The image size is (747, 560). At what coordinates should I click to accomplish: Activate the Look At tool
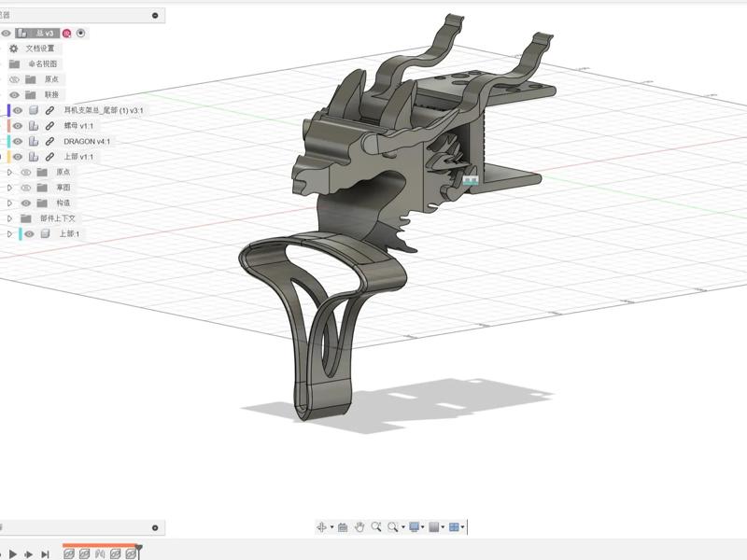(343, 527)
